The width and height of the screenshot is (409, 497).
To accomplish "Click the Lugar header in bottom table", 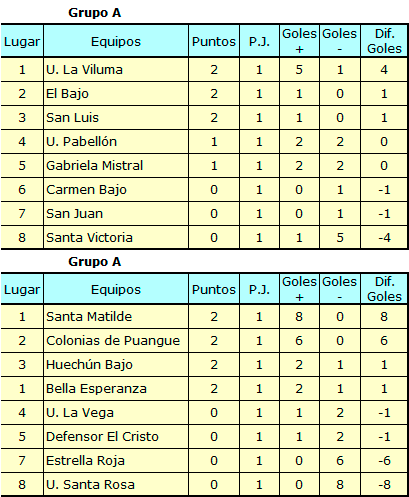I will [x=22, y=289].
